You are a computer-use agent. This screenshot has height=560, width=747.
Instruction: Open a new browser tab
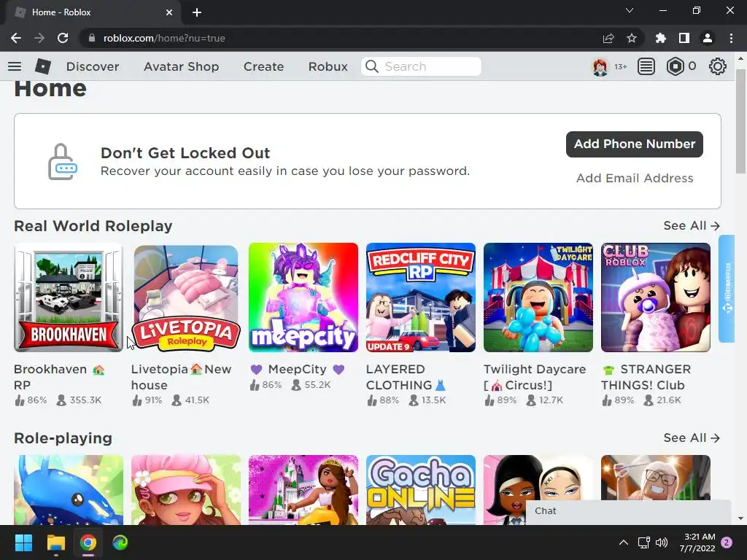click(197, 12)
